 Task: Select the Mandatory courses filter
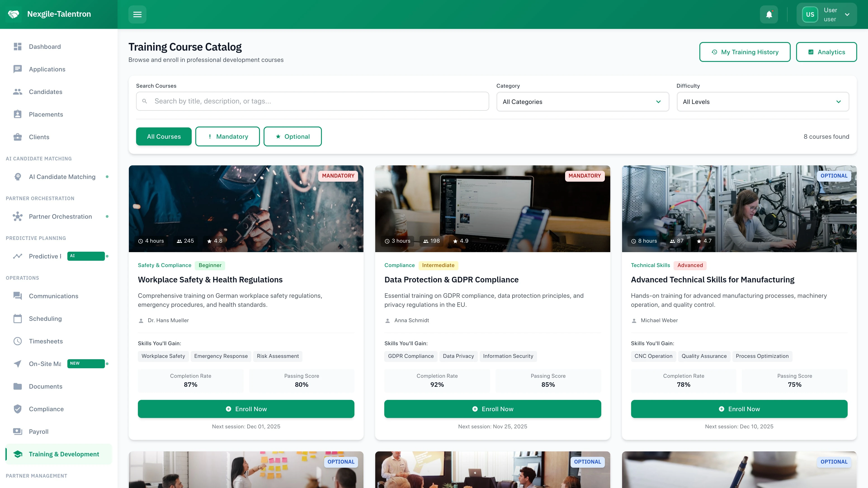tap(227, 136)
